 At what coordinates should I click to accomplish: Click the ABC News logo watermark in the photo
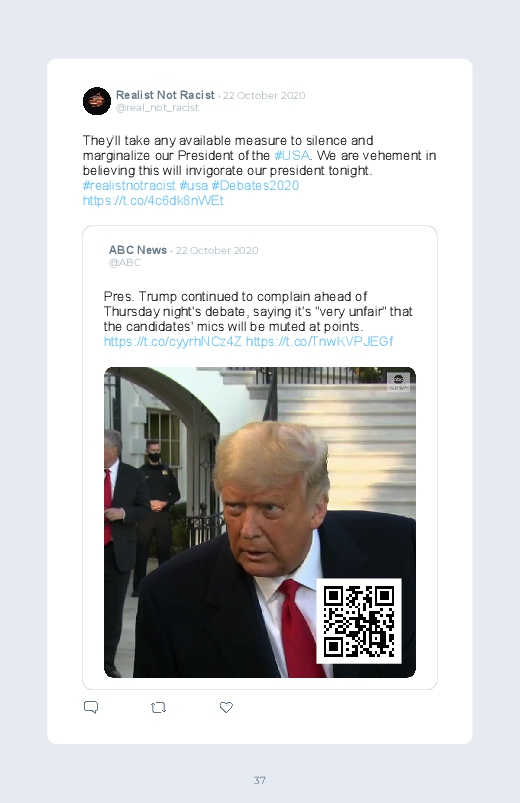click(398, 383)
